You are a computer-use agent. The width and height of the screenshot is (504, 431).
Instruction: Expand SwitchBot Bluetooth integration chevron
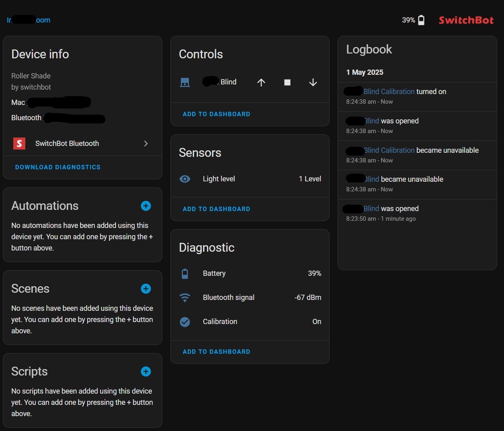point(146,144)
